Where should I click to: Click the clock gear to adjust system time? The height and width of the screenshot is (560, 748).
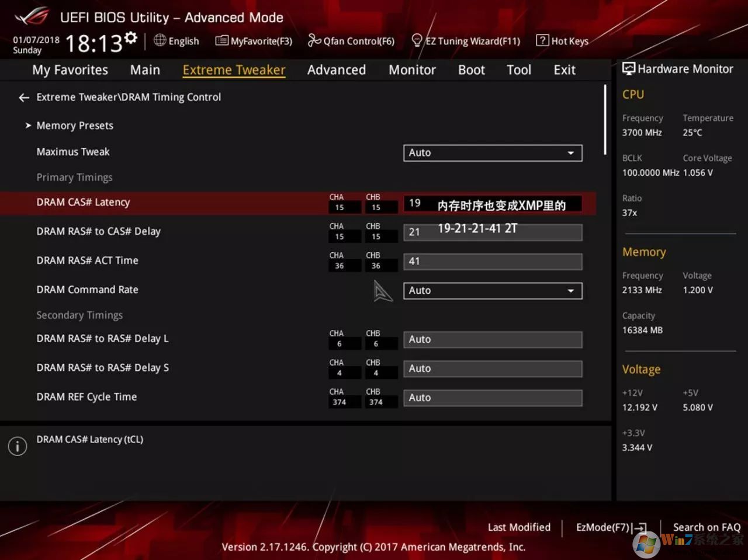[131, 36]
